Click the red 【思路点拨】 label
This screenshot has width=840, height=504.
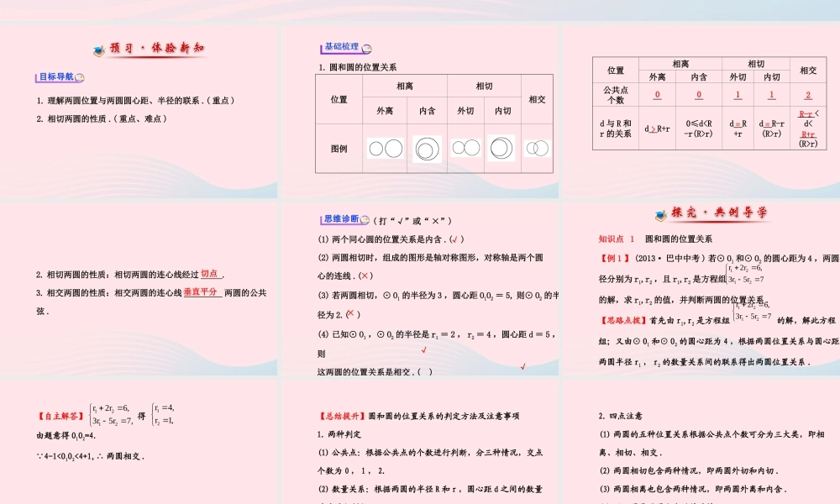pos(622,320)
